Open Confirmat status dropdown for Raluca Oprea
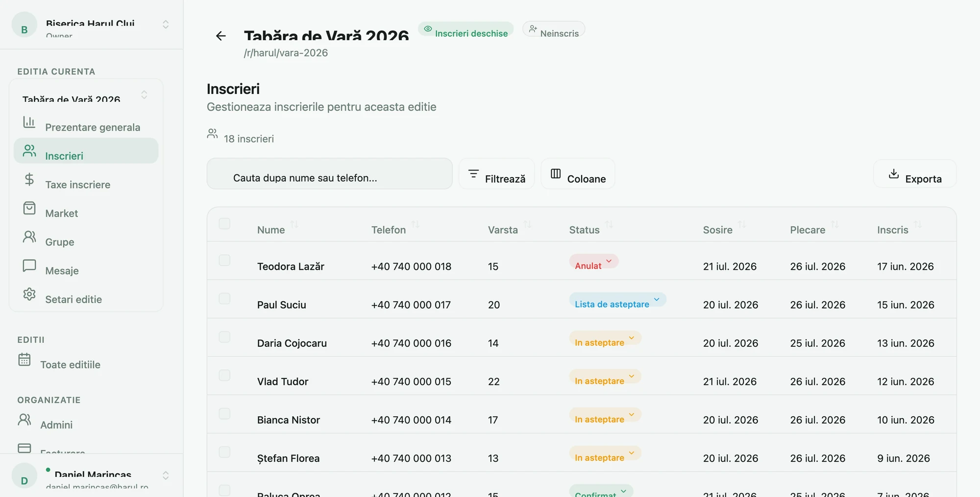This screenshot has width=980, height=497. point(601,491)
